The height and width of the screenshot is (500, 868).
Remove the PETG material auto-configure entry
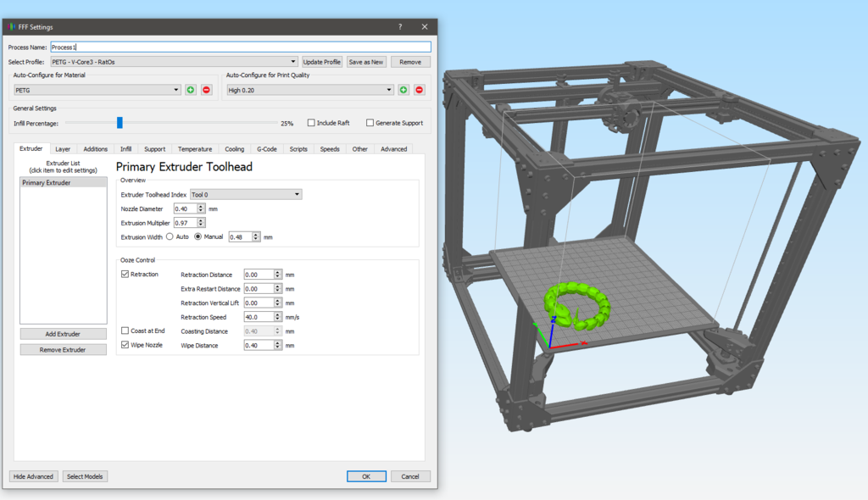207,90
